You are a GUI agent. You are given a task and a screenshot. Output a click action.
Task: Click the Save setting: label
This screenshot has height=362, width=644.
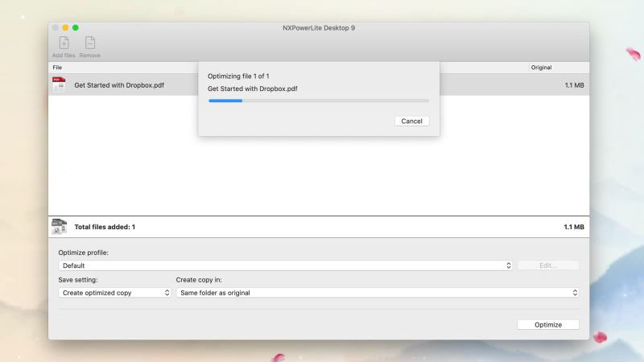click(x=78, y=279)
